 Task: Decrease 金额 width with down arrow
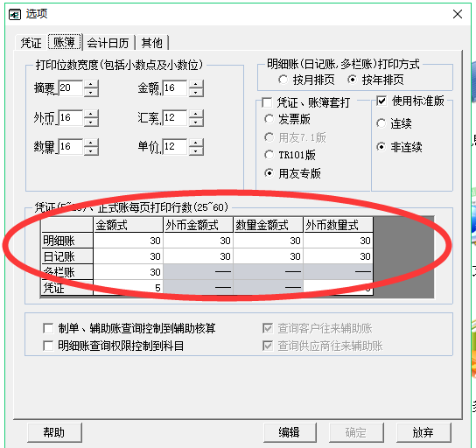click(x=196, y=93)
